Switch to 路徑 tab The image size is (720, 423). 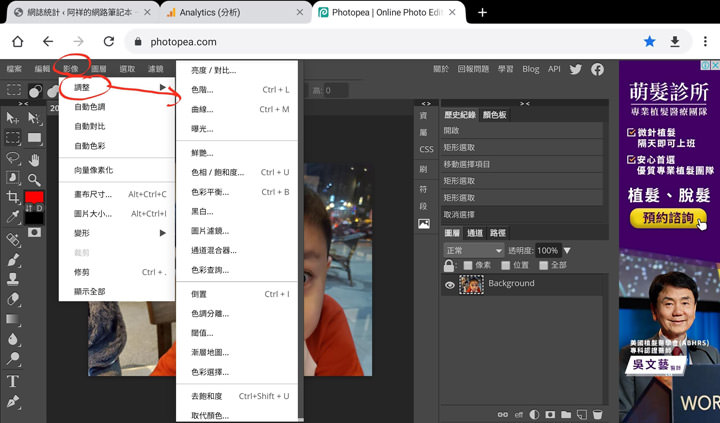(497, 233)
